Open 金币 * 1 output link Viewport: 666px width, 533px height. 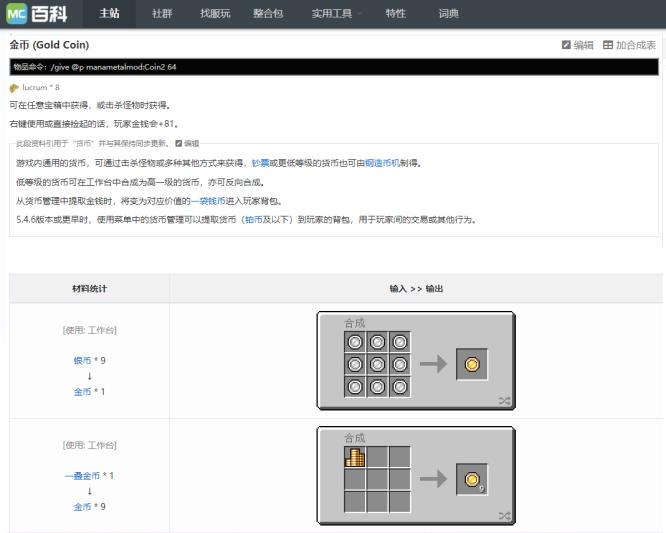pyautogui.click(x=82, y=392)
